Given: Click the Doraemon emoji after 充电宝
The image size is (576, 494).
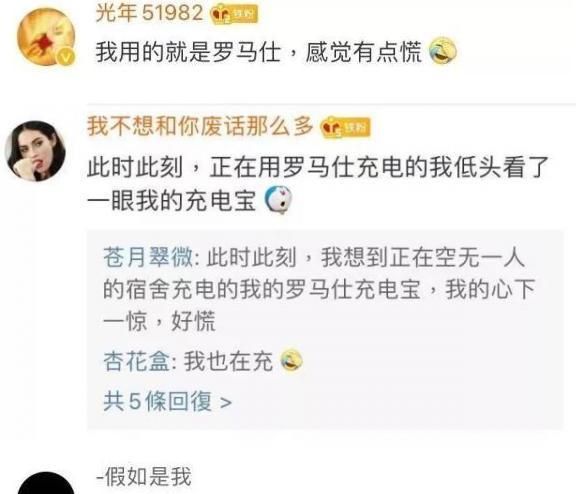Looking at the screenshot, I should pyautogui.click(x=278, y=200).
